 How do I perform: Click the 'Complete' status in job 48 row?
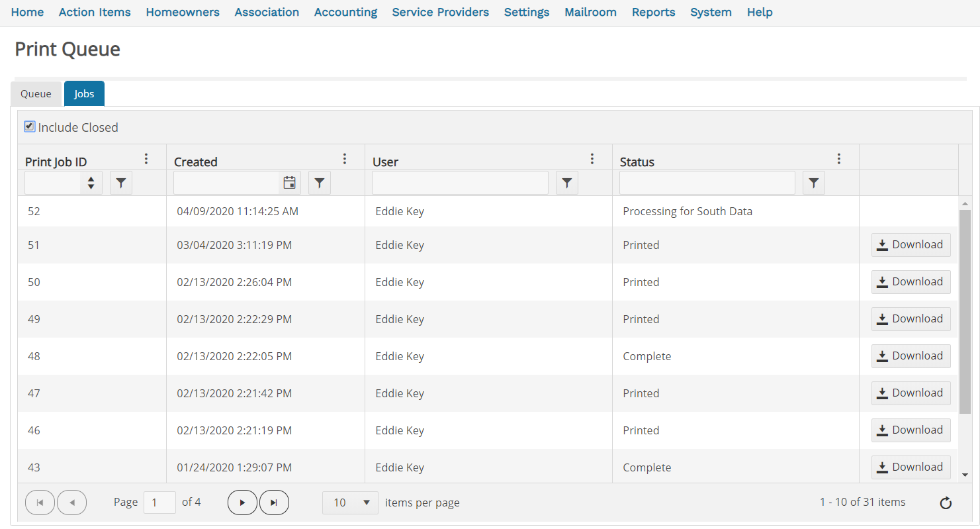coord(646,356)
